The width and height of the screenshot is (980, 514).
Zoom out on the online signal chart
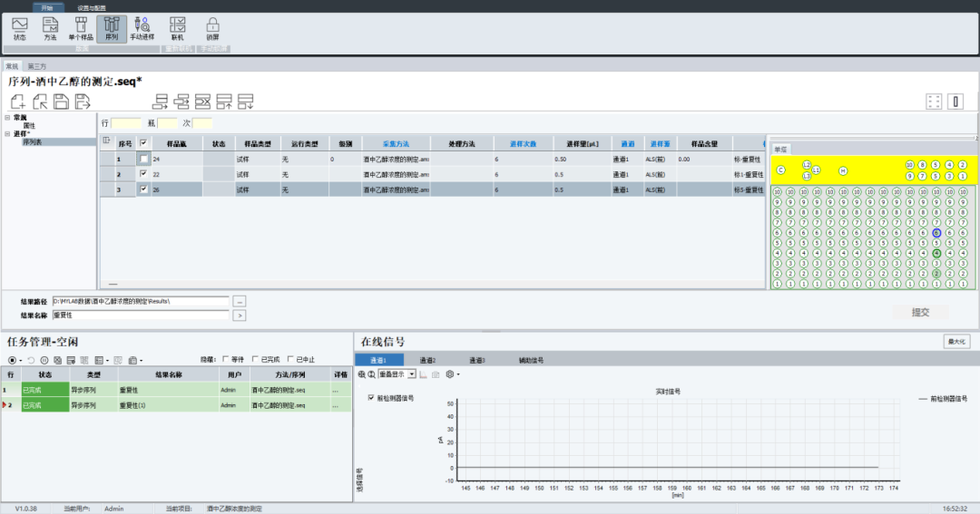tap(371, 374)
